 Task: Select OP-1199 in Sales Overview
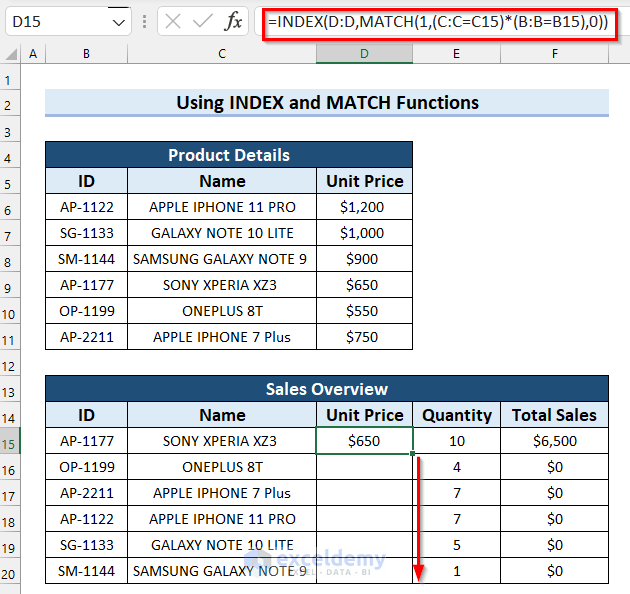click(86, 467)
